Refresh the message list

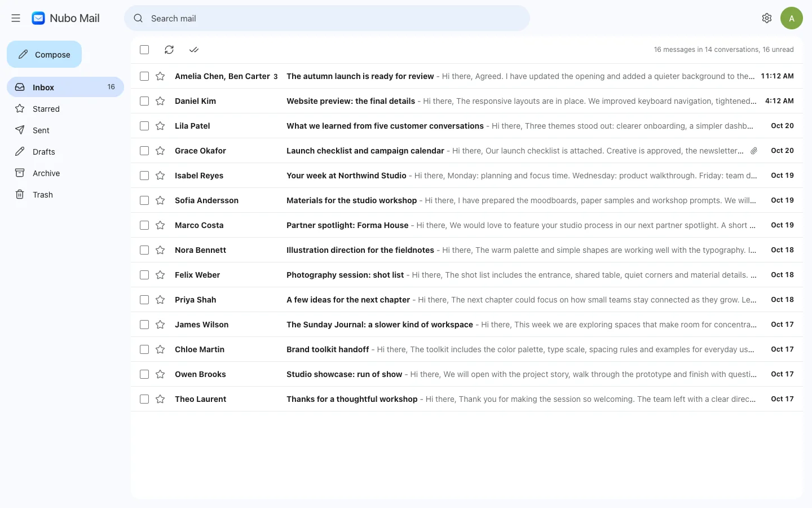[x=169, y=50]
